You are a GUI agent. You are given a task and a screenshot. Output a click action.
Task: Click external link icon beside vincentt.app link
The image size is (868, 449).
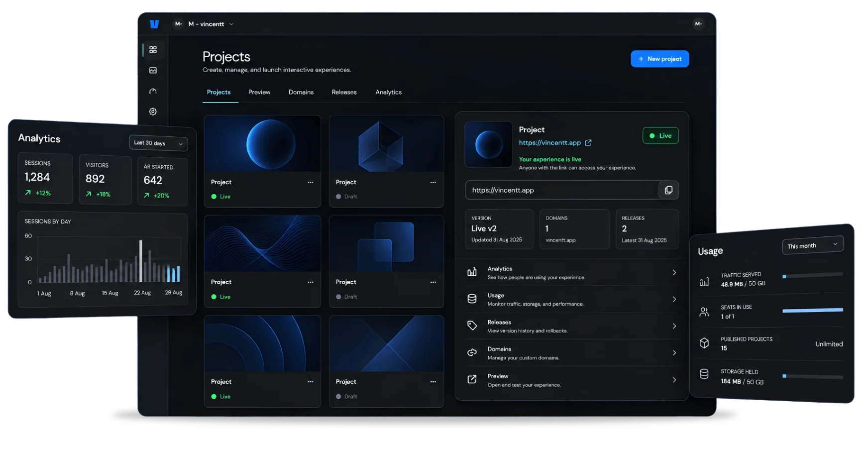[x=588, y=143]
